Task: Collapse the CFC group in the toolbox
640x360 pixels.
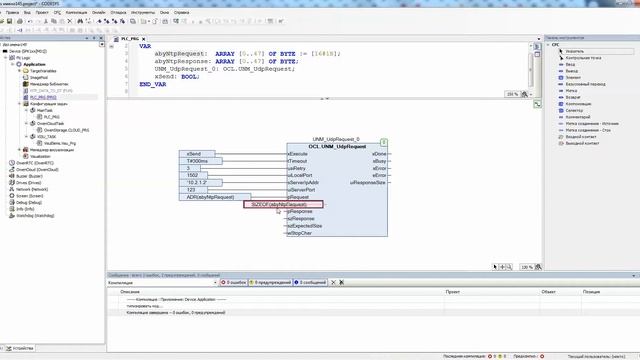Action: click(x=548, y=45)
